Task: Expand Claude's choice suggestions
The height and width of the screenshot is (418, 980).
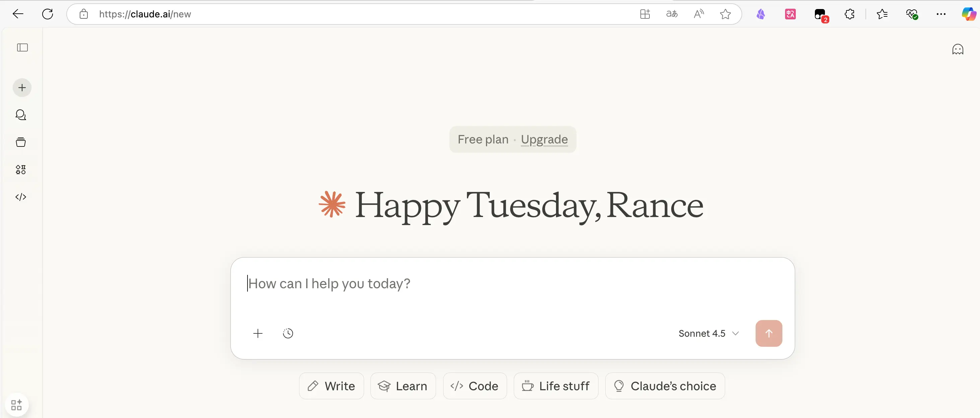Action: [x=664, y=386]
